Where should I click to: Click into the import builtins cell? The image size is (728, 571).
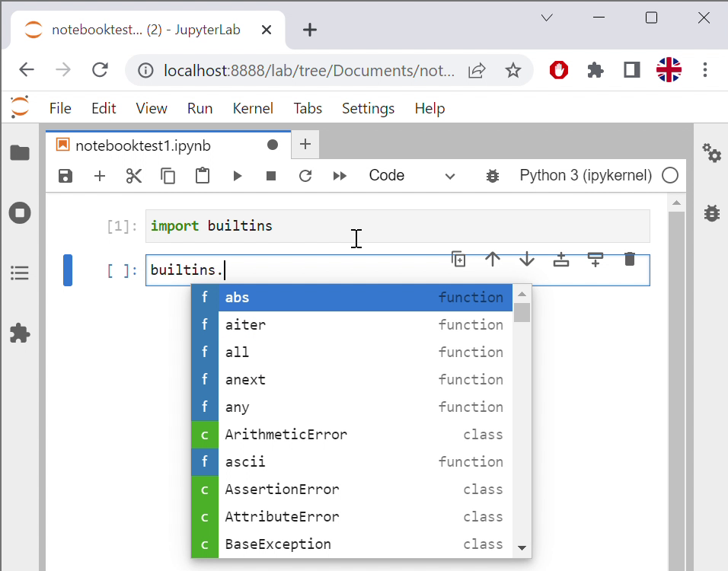coord(398,226)
